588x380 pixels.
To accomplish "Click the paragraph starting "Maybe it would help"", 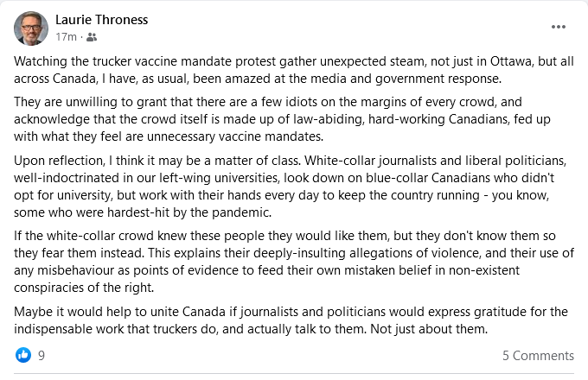I will (291, 320).
